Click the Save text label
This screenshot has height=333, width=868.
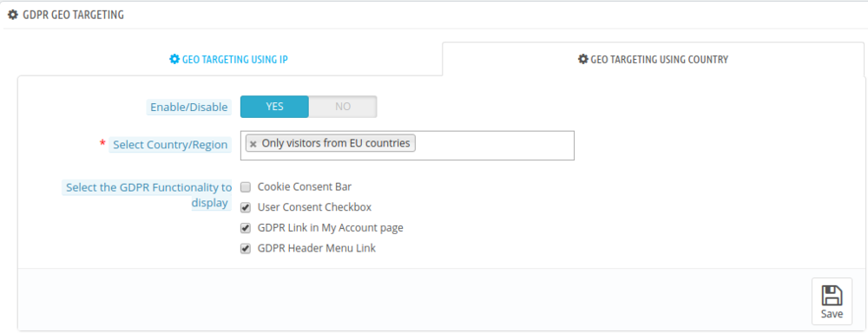[x=832, y=314]
